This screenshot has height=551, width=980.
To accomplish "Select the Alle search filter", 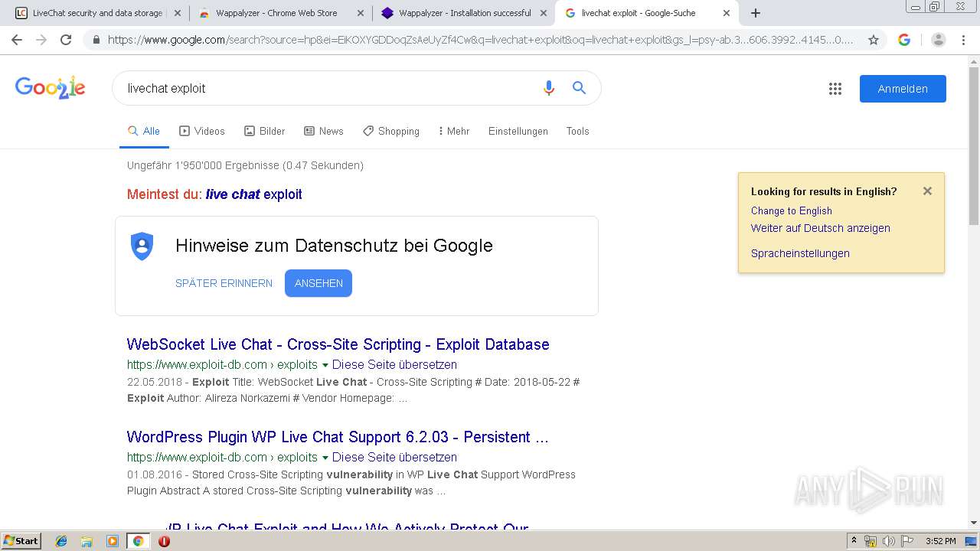I will pos(144,132).
